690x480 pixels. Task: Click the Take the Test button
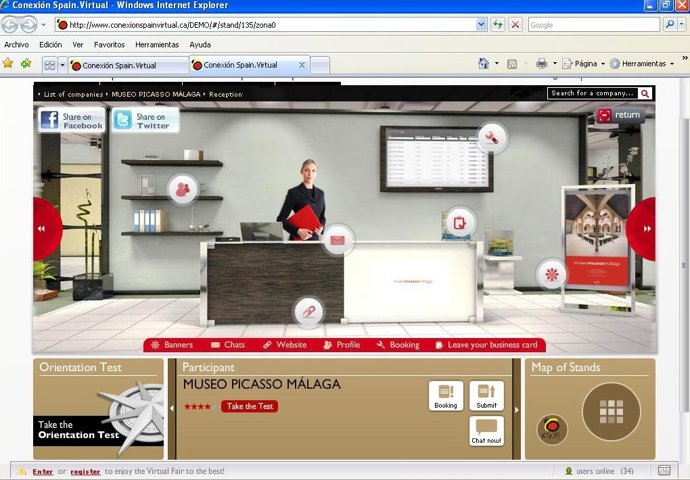(249, 407)
